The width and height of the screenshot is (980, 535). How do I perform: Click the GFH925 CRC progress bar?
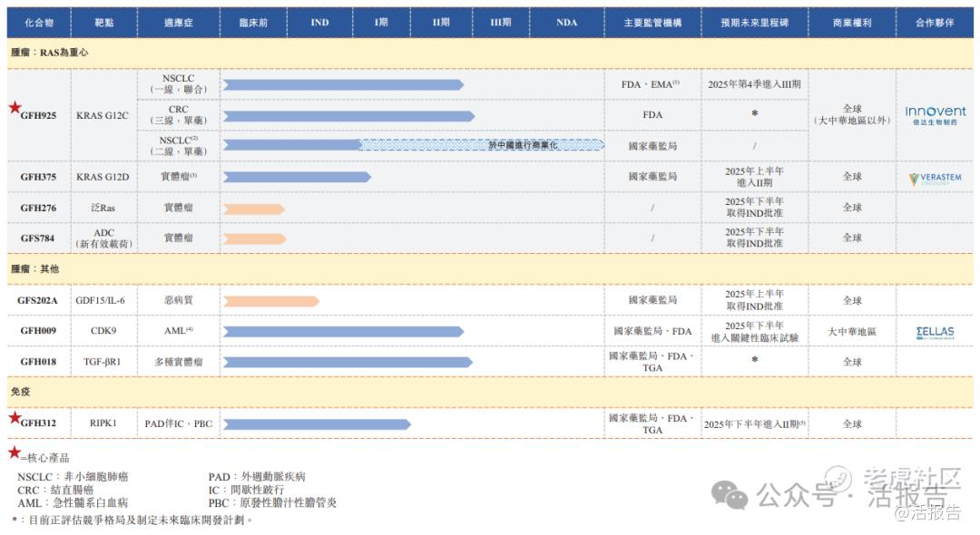[348, 116]
